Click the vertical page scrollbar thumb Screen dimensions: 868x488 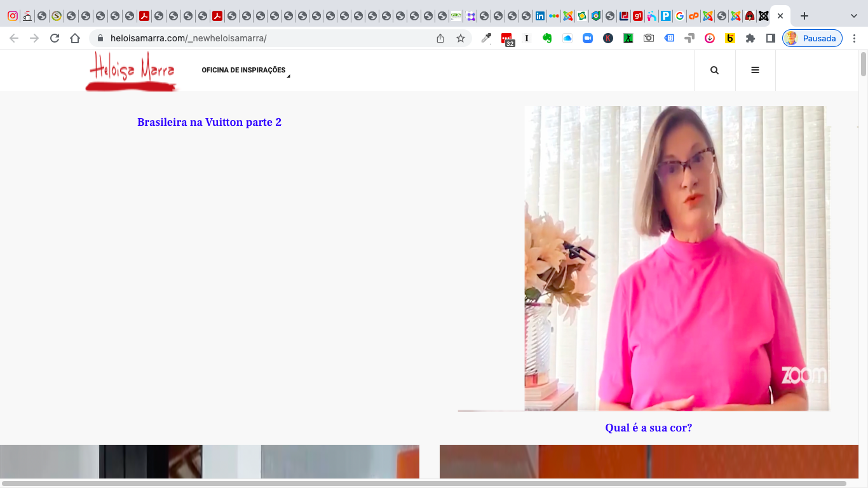click(x=864, y=64)
